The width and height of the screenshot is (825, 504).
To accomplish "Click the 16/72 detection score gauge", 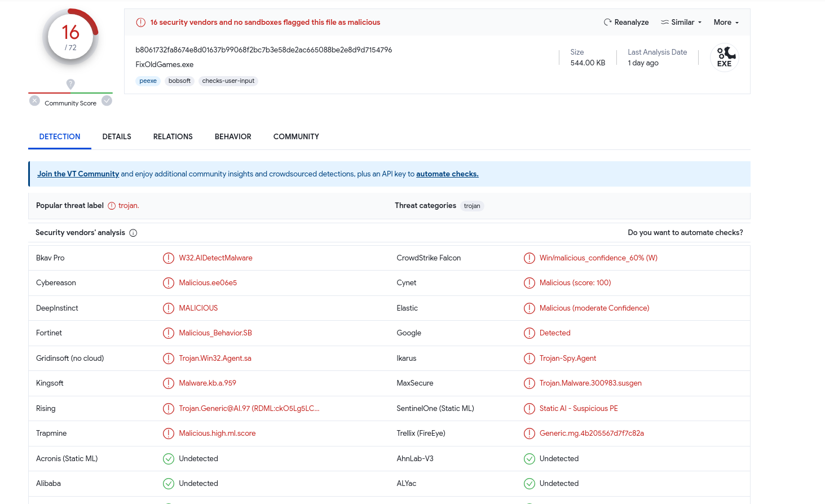I will click(x=70, y=37).
